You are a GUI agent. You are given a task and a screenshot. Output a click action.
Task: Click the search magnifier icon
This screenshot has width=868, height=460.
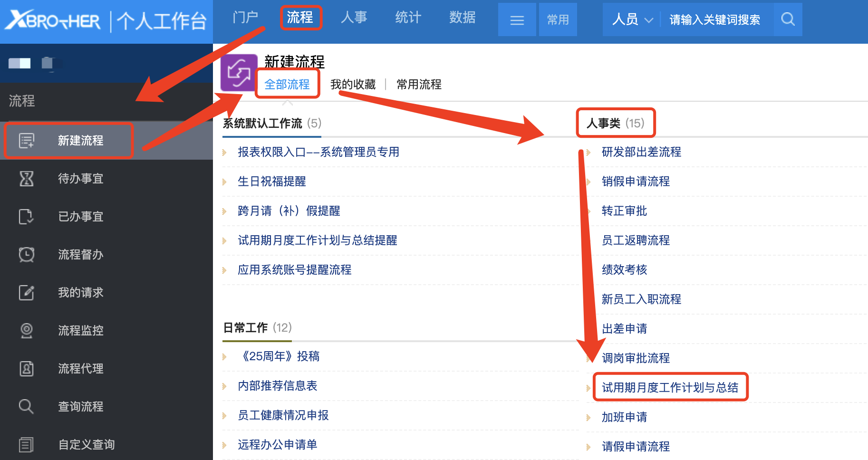[788, 19]
